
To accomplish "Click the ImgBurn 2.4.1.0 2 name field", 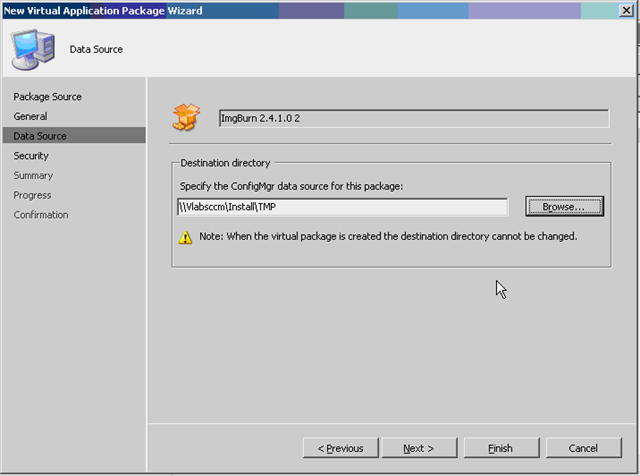I will click(414, 118).
